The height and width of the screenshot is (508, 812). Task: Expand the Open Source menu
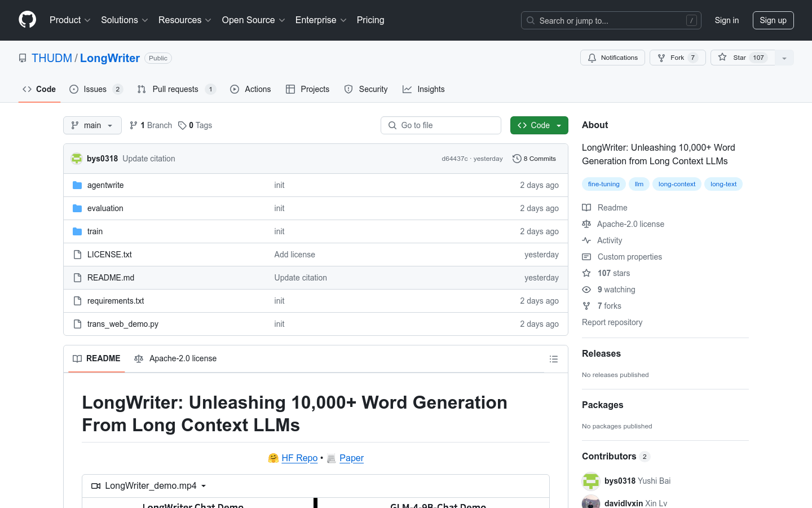pyautogui.click(x=254, y=20)
